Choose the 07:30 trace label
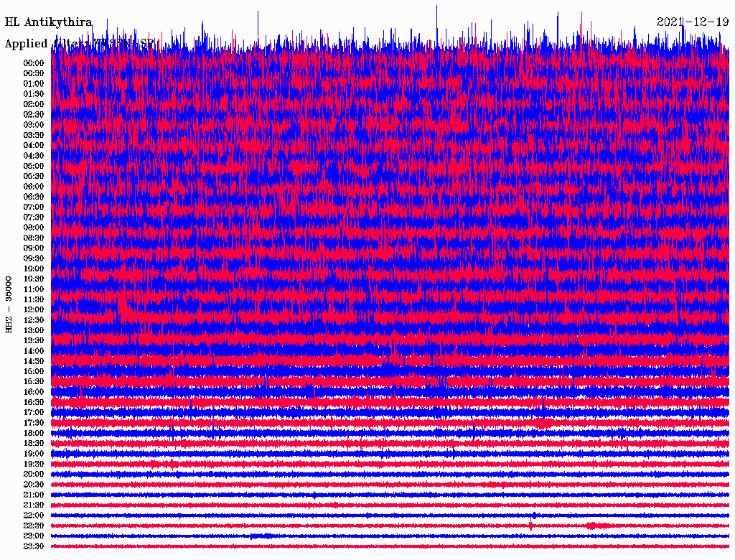735x560 pixels. tap(34, 218)
